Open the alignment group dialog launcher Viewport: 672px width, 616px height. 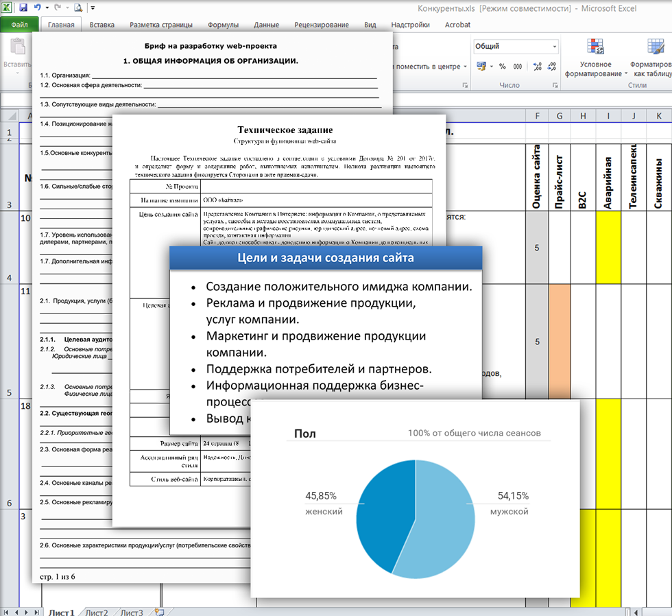[x=465, y=85]
